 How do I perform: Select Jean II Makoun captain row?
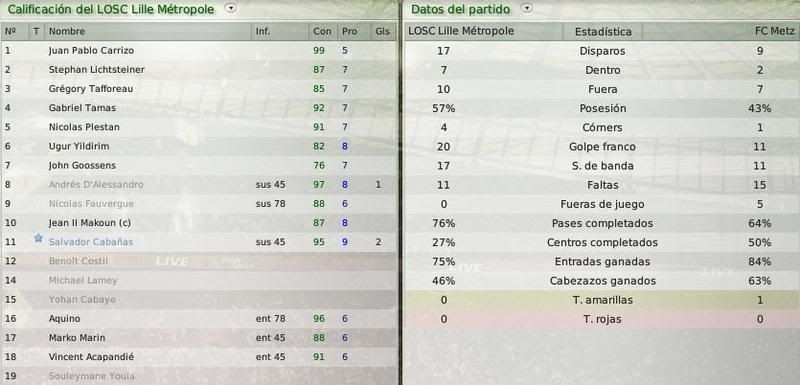(x=198, y=223)
